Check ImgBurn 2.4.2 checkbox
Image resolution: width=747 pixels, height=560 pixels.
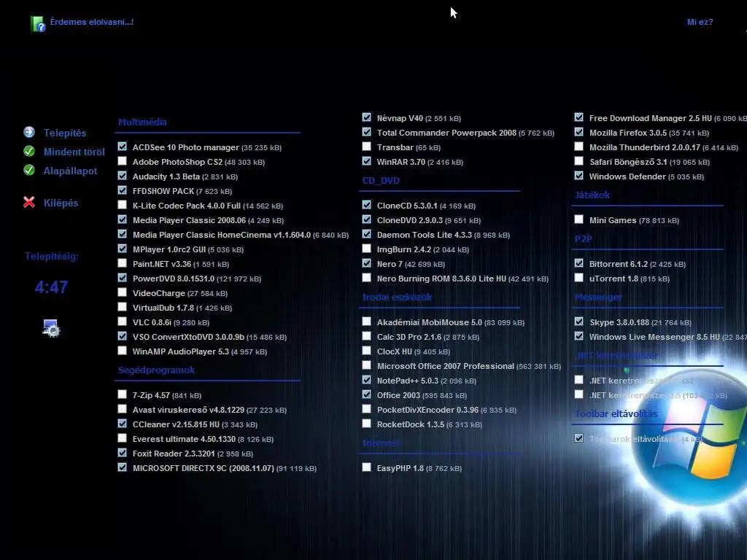(x=366, y=249)
